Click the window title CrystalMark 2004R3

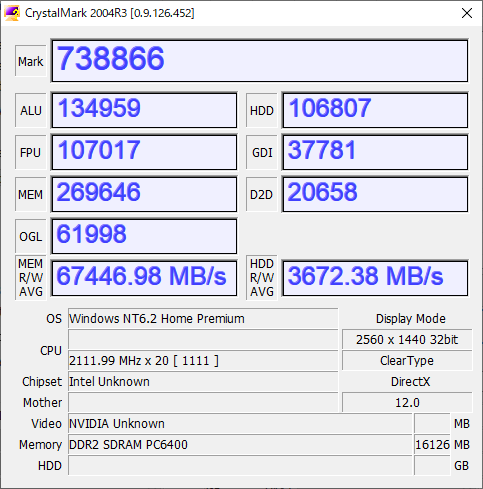point(110,13)
